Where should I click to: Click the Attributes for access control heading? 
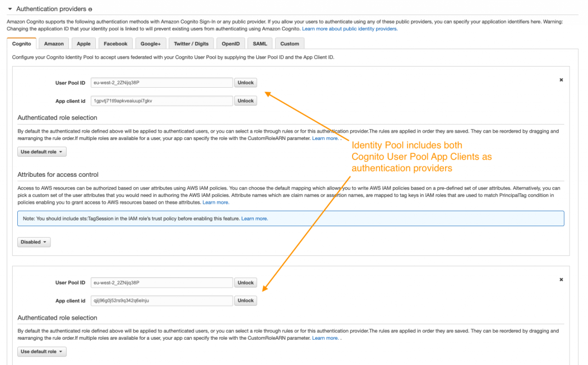(x=58, y=174)
